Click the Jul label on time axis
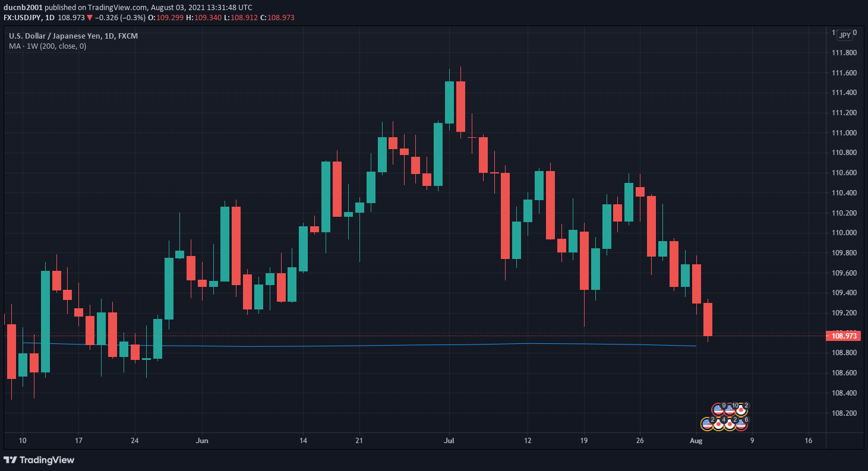 coord(449,441)
